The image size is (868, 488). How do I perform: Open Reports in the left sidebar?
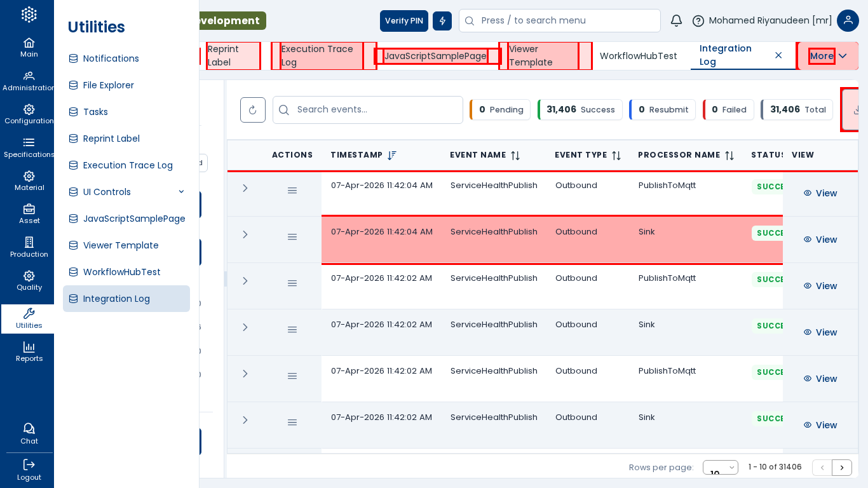point(29,351)
